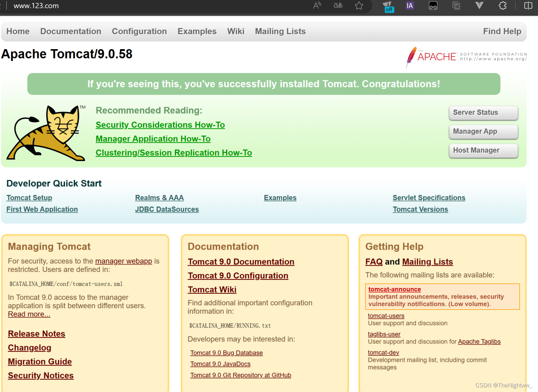The image size is (538, 392).
Task: Click the 'Apache Tomcat/9.0.58' heading text
Action: (x=67, y=54)
